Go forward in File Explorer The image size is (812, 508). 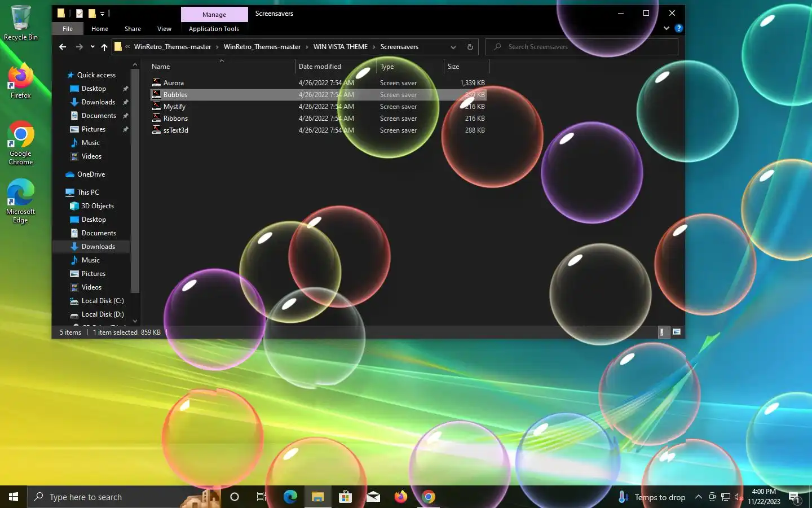[x=80, y=47]
